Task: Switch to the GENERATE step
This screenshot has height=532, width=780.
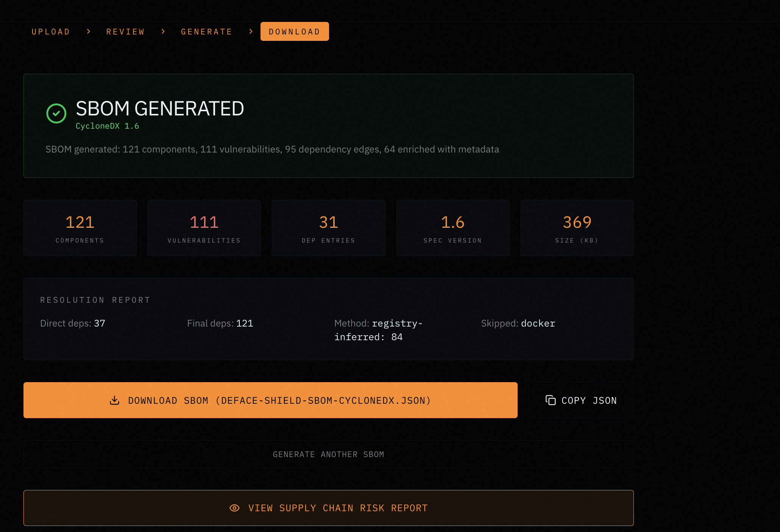Action: pos(207,32)
